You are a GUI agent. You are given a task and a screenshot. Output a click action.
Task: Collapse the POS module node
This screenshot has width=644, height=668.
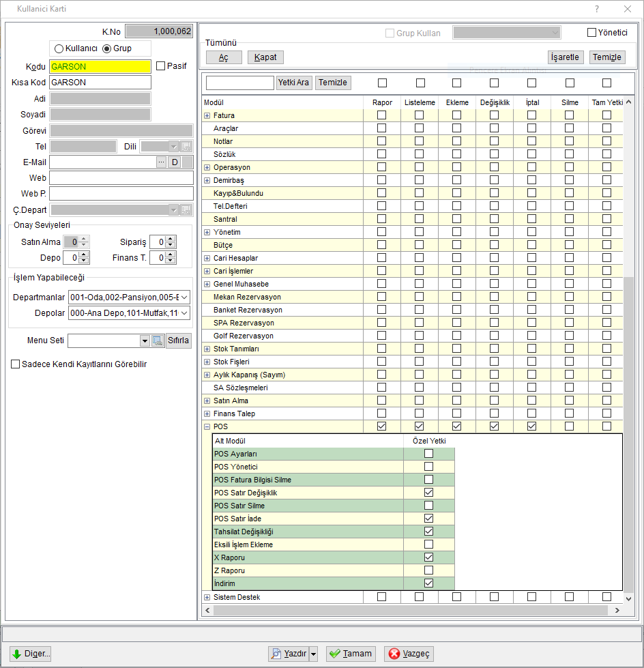[x=207, y=426]
